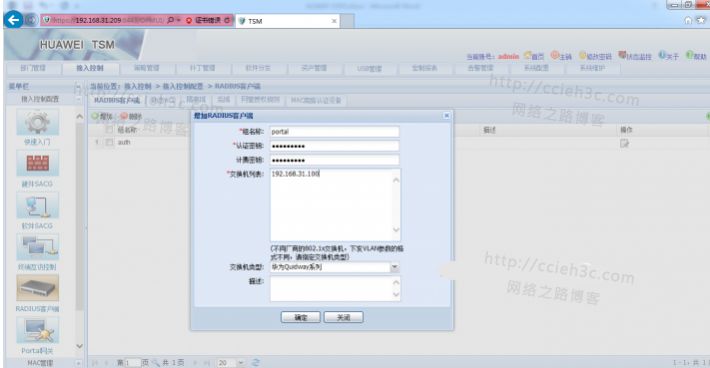
Task: Click the 删除 delete icon in list toolbar
Action: click(x=124, y=116)
